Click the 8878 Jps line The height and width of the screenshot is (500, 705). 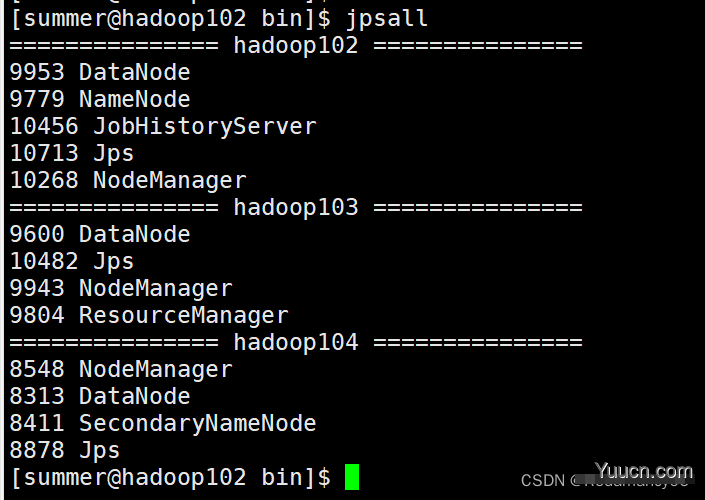[65, 450]
